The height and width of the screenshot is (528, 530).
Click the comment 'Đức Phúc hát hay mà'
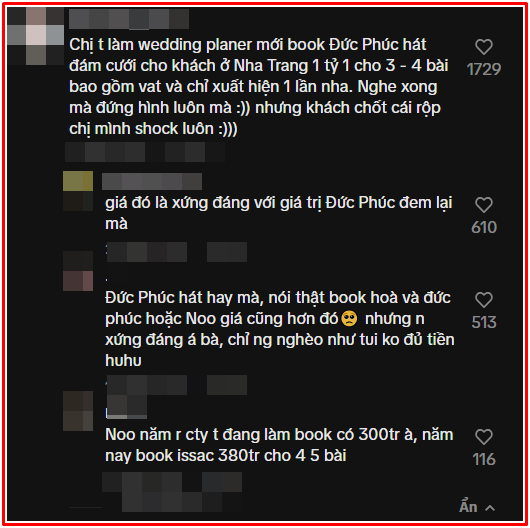(x=280, y=329)
